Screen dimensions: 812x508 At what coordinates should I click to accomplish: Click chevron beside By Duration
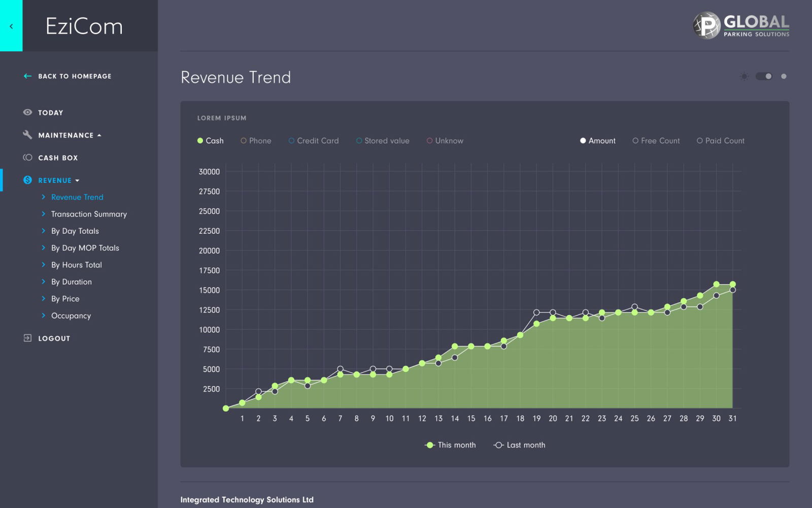coord(43,281)
